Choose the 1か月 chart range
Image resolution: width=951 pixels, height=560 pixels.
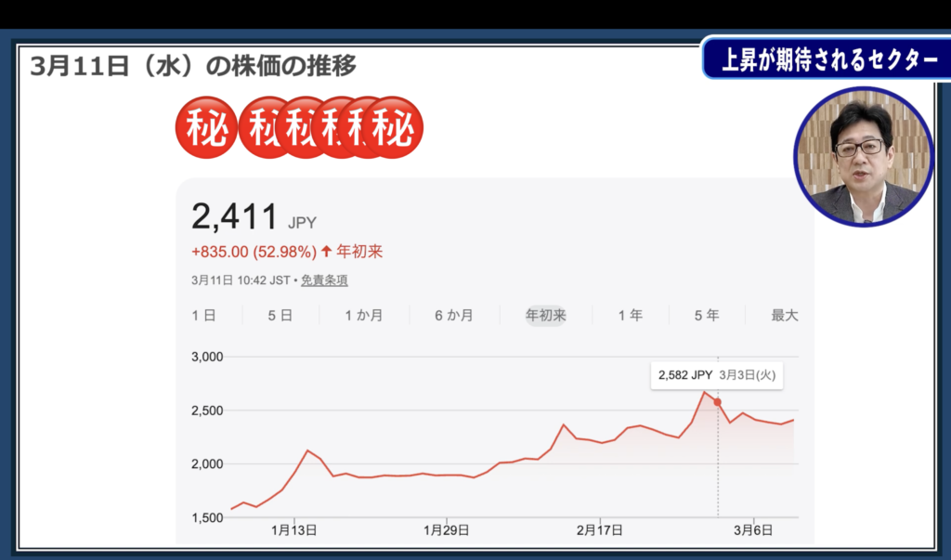coord(363,316)
